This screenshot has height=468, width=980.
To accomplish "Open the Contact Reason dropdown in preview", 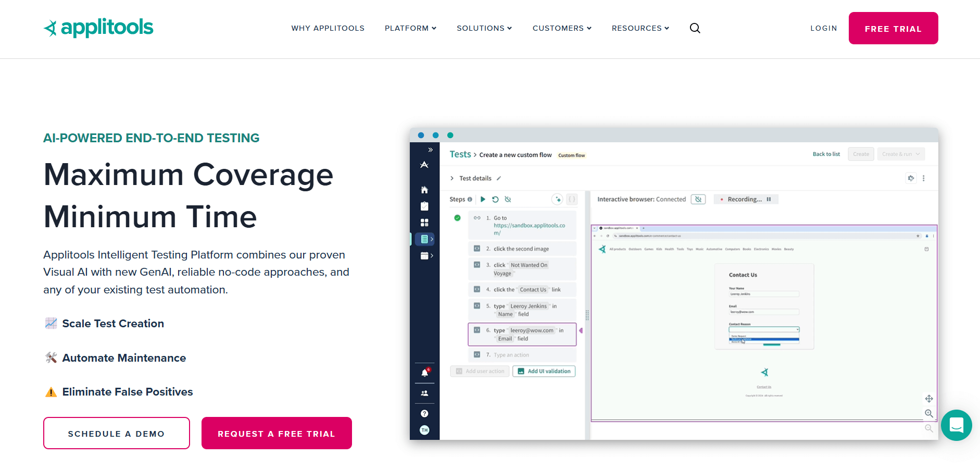I will 764,329.
